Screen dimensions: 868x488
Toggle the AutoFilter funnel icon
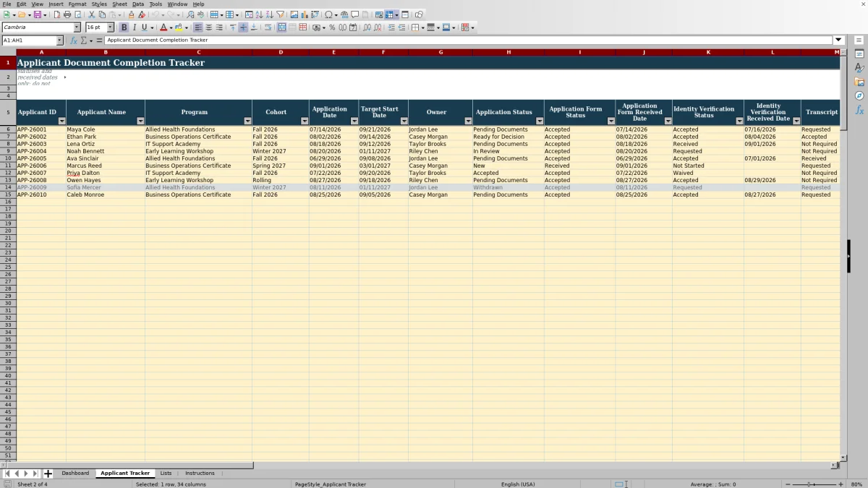click(x=280, y=14)
